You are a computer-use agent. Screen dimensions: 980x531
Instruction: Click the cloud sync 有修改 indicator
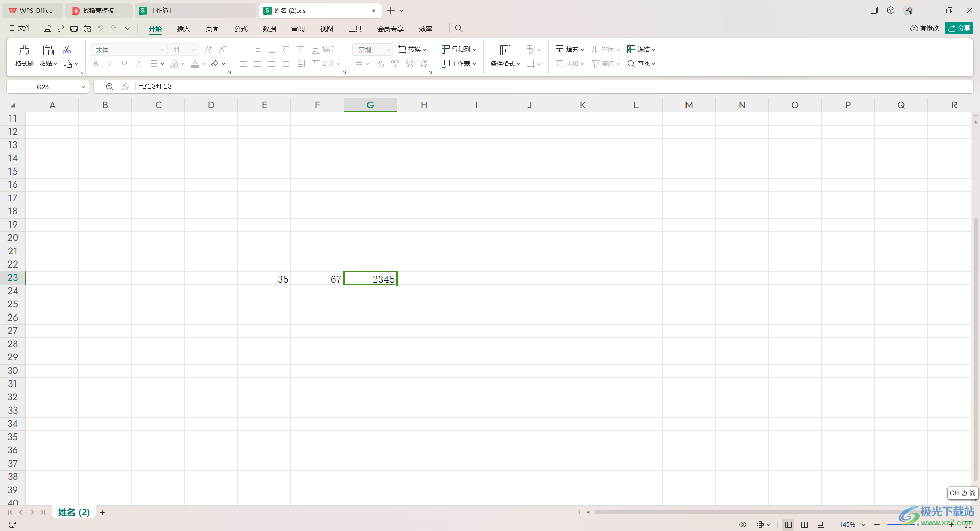point(924,28)
